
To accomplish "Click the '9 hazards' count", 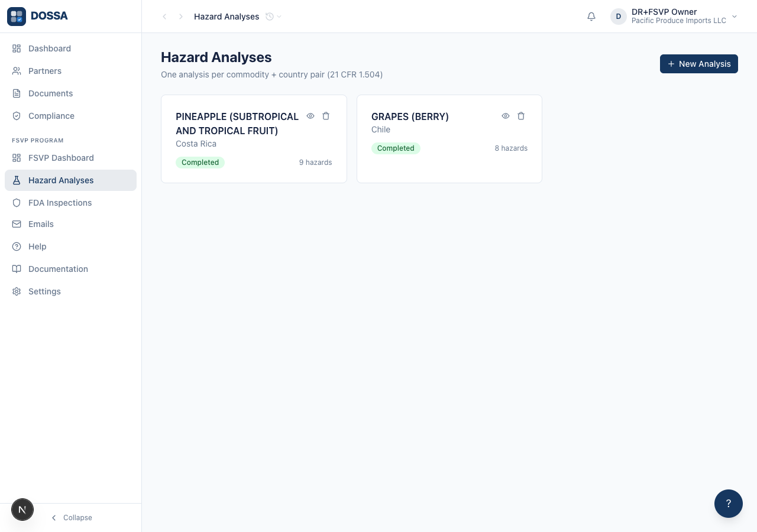I will click(x=315, y=163).
